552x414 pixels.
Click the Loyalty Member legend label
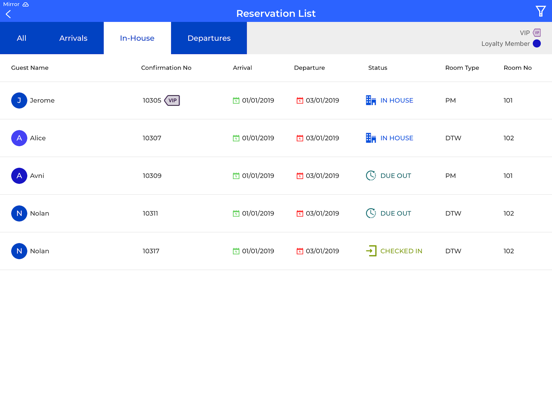pyautogui.click(x=506, y=44)
